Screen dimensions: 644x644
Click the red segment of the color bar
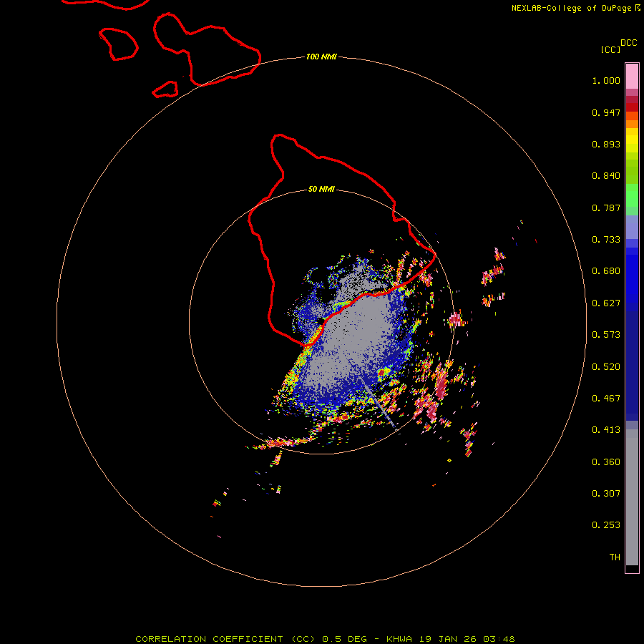632,107
